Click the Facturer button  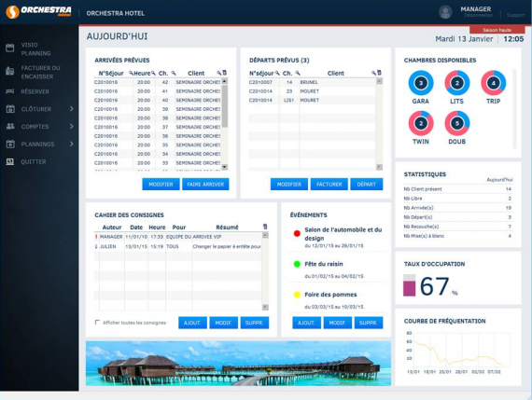click(x=329, y=184)
